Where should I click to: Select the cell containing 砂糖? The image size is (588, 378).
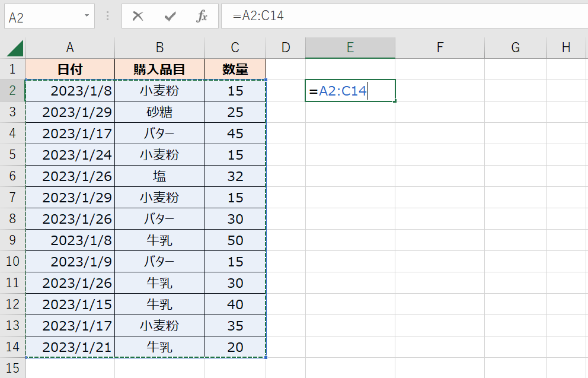point(159,112)
